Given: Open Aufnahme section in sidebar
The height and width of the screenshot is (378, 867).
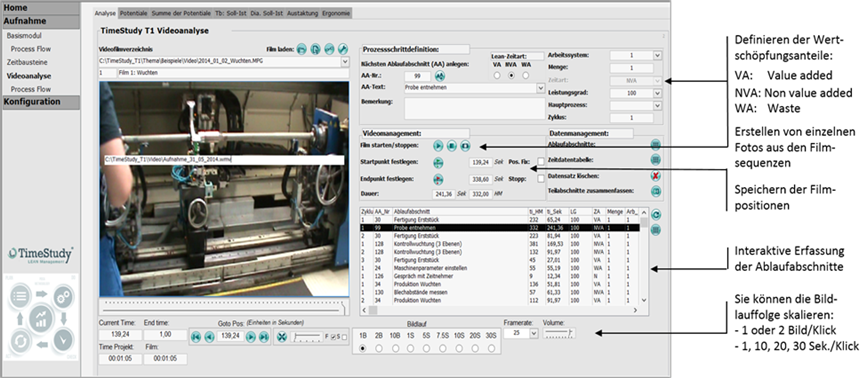Looking at the screenshot, I should click(41, 22).
